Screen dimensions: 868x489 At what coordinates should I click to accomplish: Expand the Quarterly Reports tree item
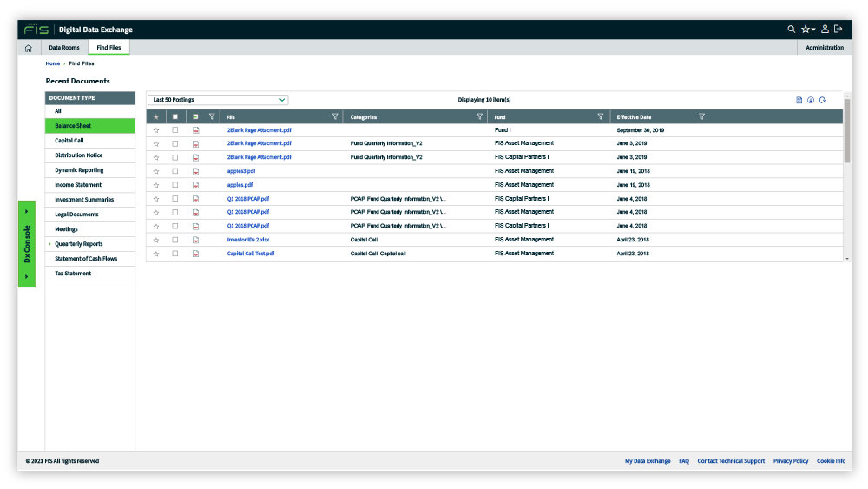pos(50,244)
